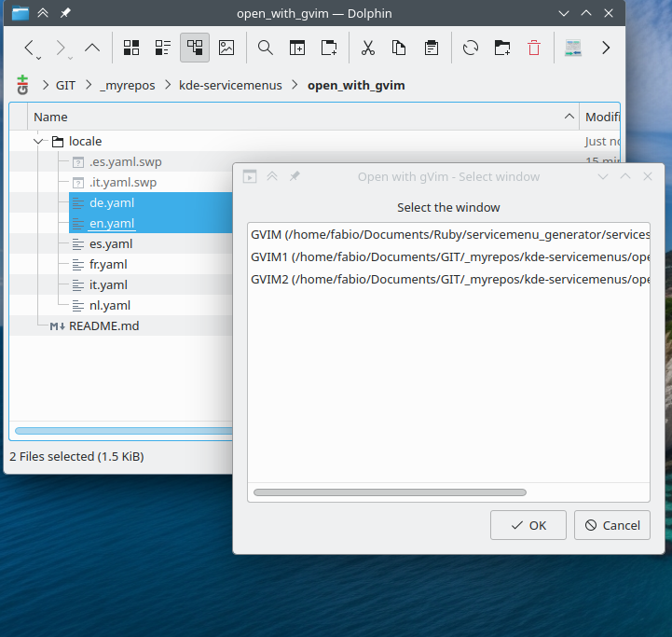Open dropdown arrow before GIT breadcrumb
The height and width of the screenshot is (637, 672).
click(x=46, y=86)
